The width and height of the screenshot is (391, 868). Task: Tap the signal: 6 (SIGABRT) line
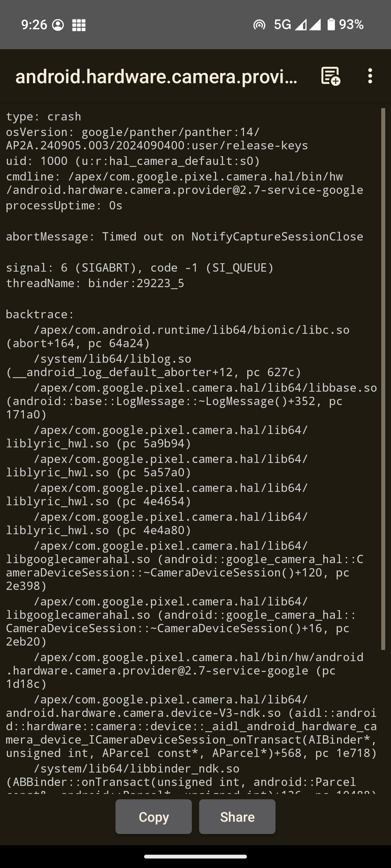pos(140,268)
